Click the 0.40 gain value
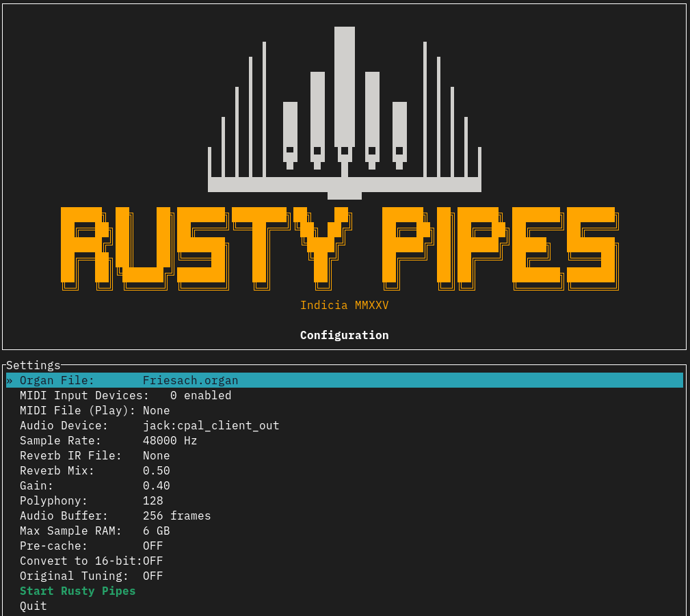The width and height of the screenshot is (690, 616). 156,485
